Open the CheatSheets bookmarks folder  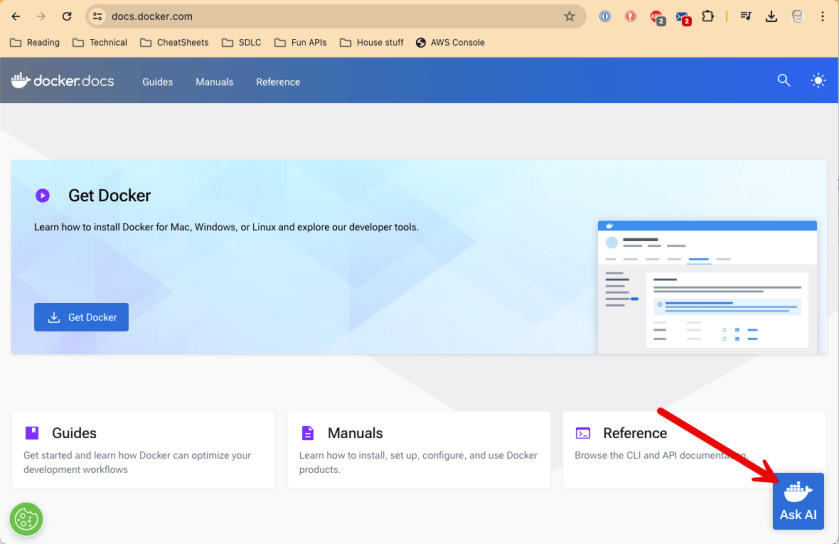click(174, 42)
